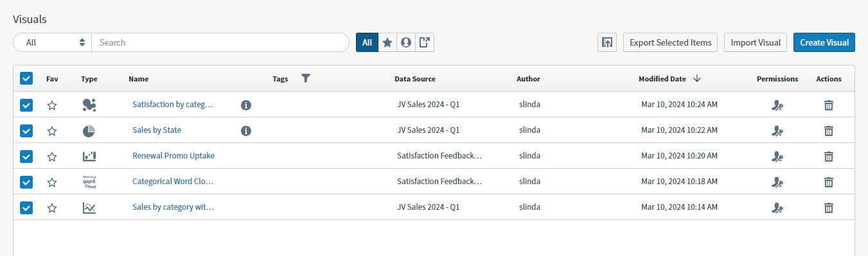
Task: Sort the table by Name column header
Action: pos(138,79)
